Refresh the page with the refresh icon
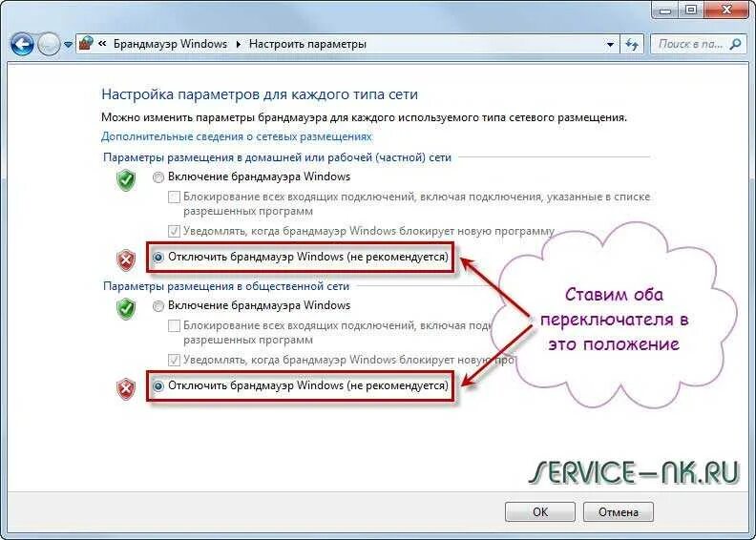 tap(632, 45)
